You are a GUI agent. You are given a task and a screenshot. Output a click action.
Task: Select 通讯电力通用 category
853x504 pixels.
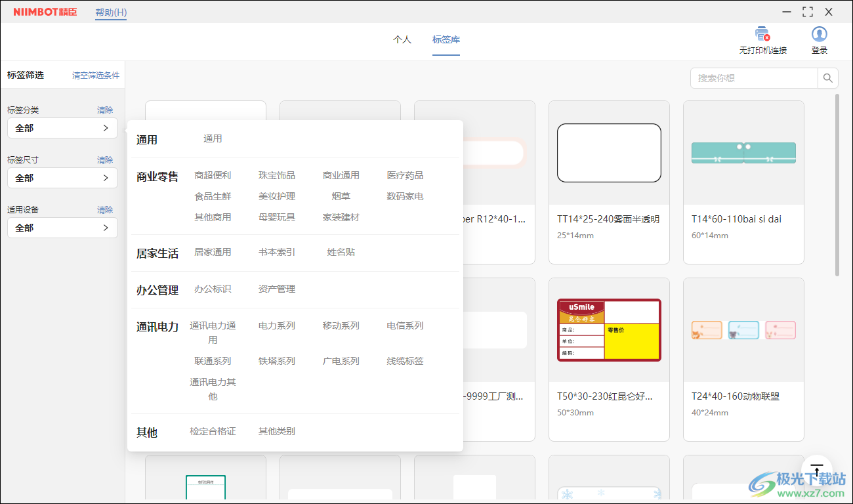click(x=213, y=333)
